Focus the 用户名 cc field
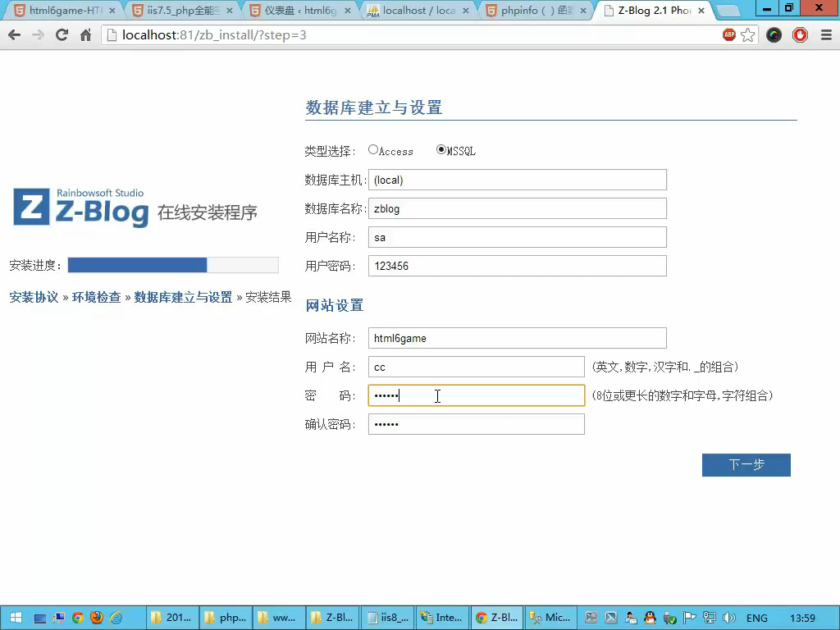The image size is (840, 630). tap(477, 367)
